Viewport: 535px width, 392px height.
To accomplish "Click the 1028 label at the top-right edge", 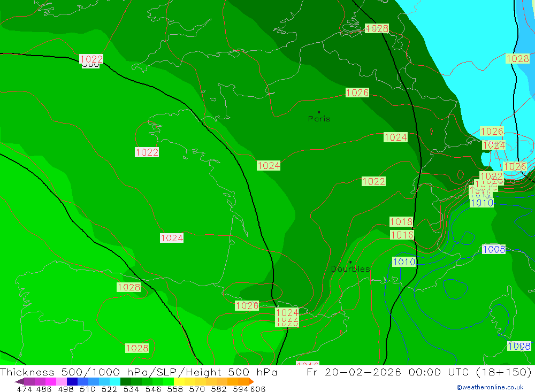I will point(517,59).
